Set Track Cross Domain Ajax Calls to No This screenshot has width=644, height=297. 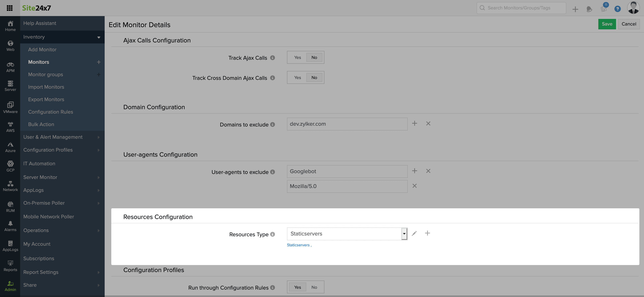click(x=314, y=78)
